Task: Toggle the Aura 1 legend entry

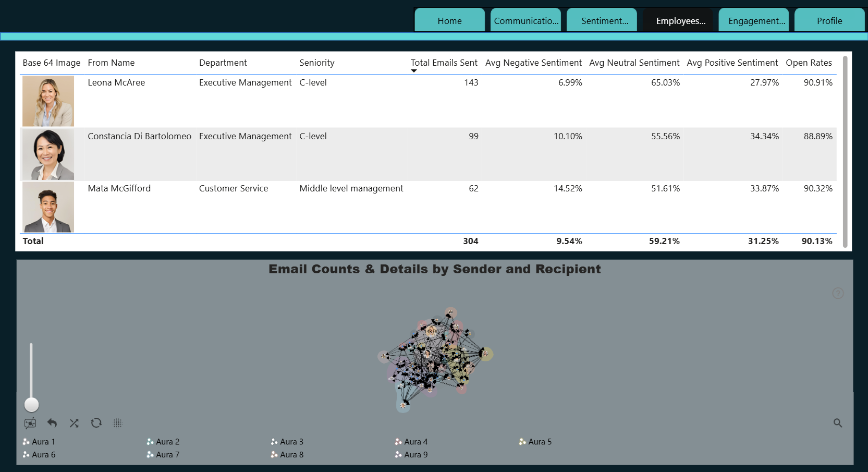Action: click(x=39, y=442)
